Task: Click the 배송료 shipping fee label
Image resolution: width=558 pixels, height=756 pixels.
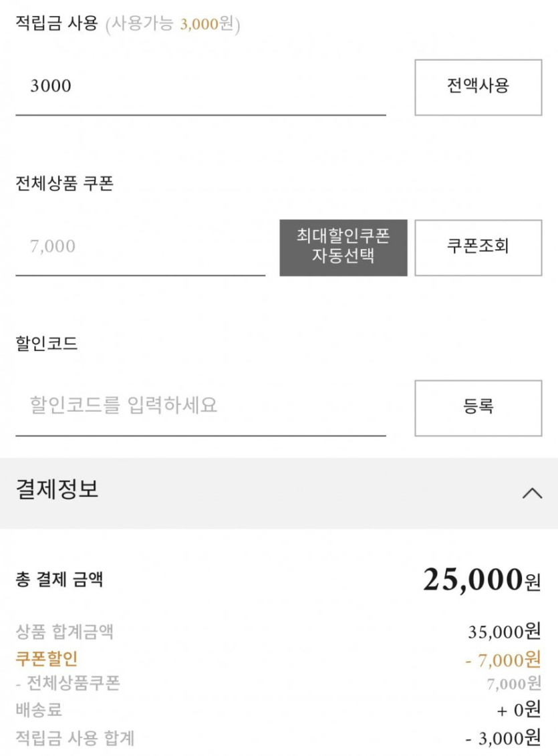Action: [39, 709]
